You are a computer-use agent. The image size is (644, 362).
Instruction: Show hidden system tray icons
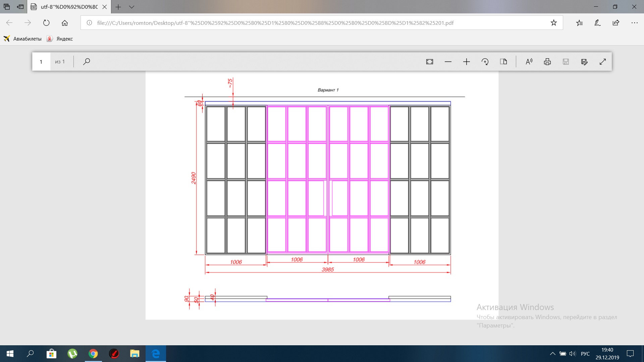pos(552,354)
